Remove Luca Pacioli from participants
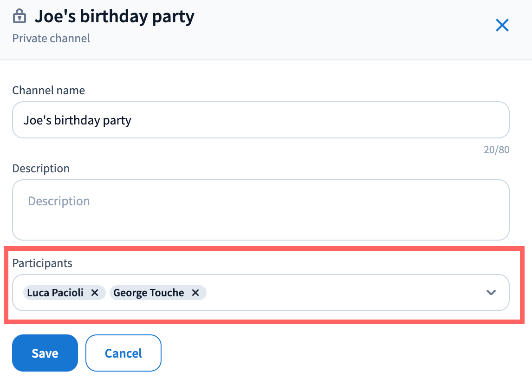Screen dimensions: 532x392 pyautogui.click(x=95, y=293)
